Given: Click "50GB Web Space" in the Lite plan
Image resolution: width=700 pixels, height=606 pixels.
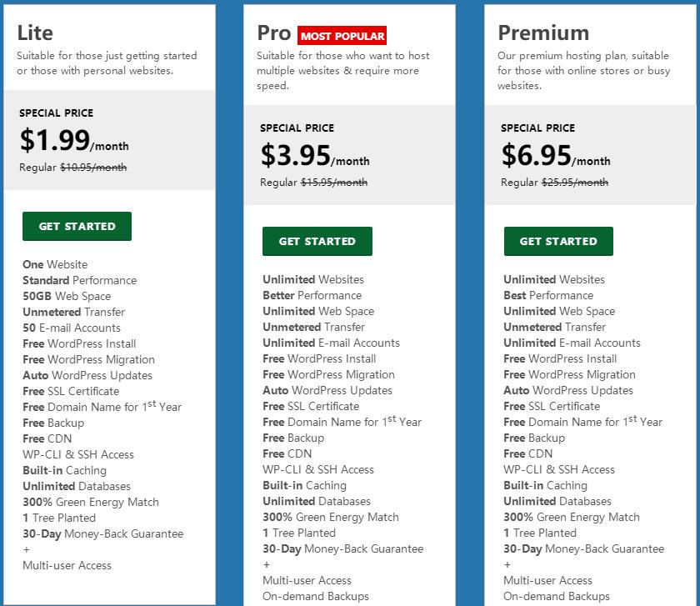Looking at the screenshot, I should (x=67, y=296).
